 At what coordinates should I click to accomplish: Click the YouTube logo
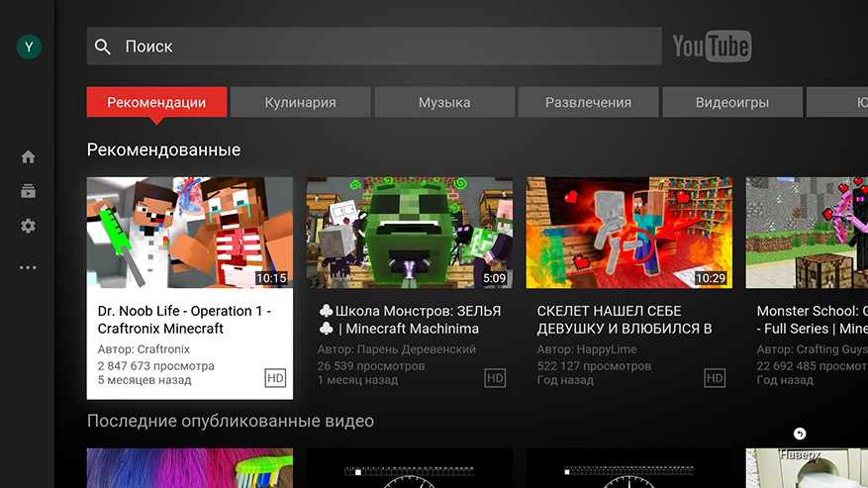click(x=712, y=46)
